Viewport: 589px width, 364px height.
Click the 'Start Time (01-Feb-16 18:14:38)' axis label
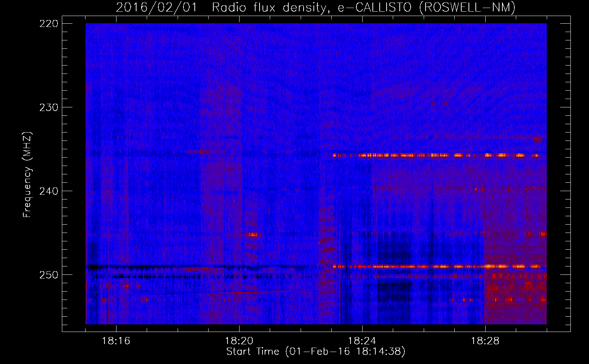point(316,352)
